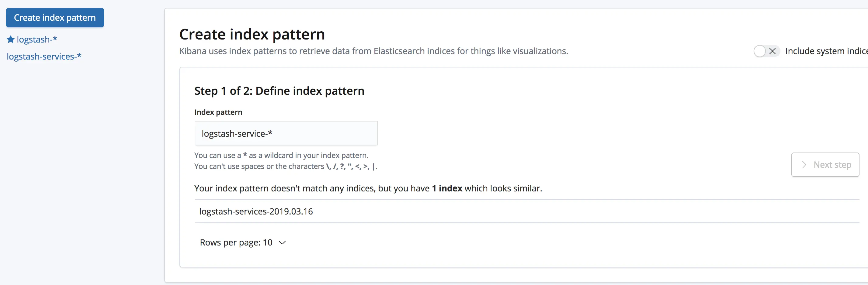Click the forbidden characters hint line
This screenshot has width=868, height=285.
285,166
